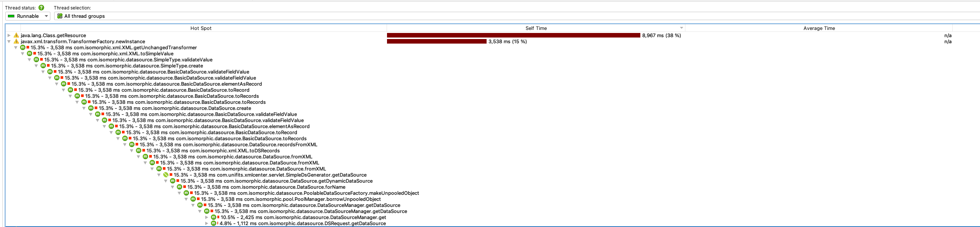Collapse the XML.toDSRecords node

pos(132,151)
